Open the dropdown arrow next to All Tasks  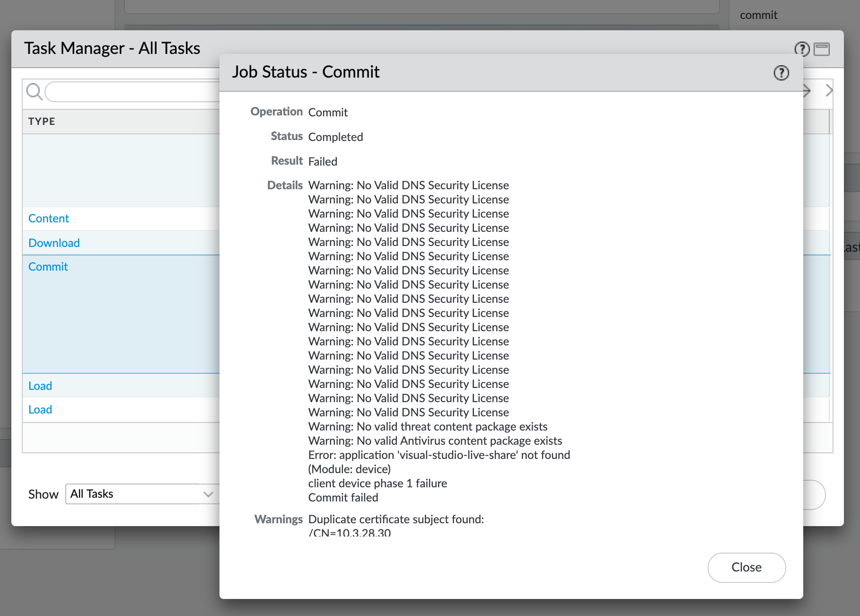[x=207, y=494]
